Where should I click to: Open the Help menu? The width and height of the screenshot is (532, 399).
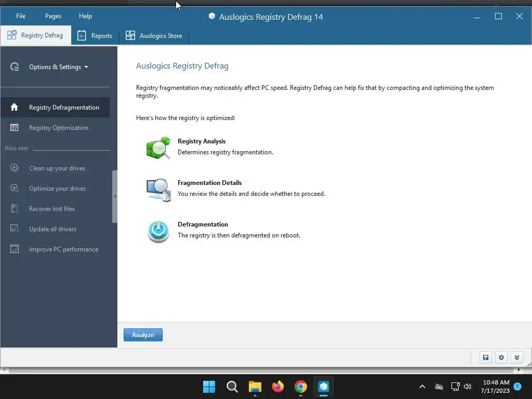pyautogui.click(x=85, y=16)
